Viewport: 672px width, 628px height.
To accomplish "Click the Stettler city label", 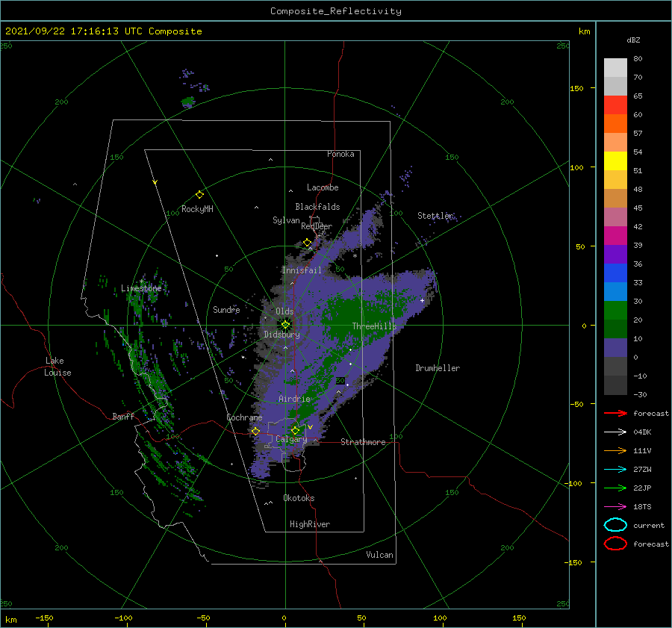I will point(435,216).
